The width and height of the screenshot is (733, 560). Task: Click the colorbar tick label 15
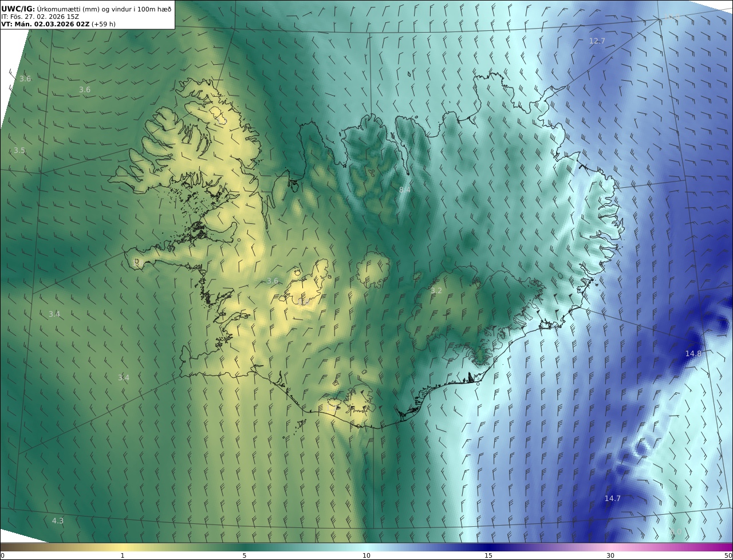(x=488, y=555)
